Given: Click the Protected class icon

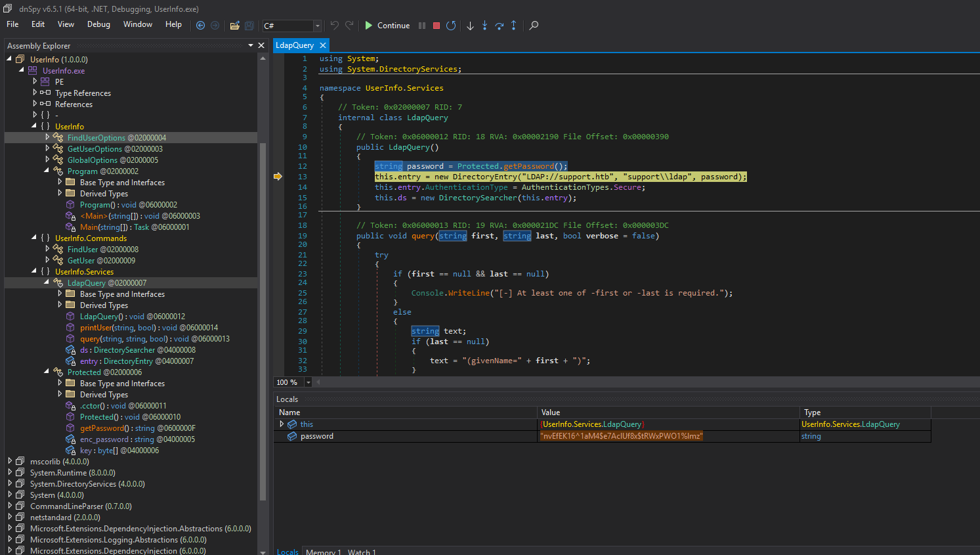Looking at the screenshot, I should coord(58,372).
